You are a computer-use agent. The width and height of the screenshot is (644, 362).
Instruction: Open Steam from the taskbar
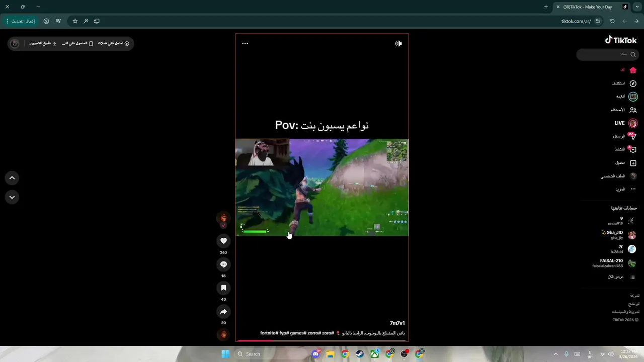(360, 354)
